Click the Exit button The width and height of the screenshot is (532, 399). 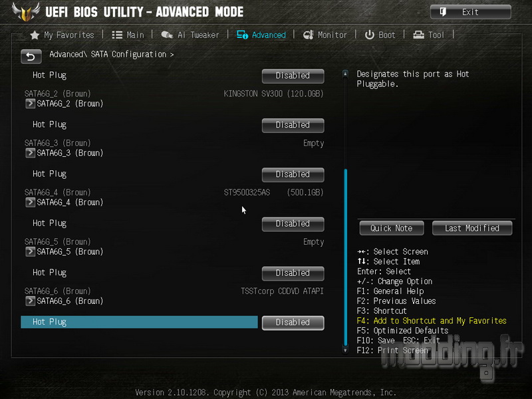pos(471,12)
